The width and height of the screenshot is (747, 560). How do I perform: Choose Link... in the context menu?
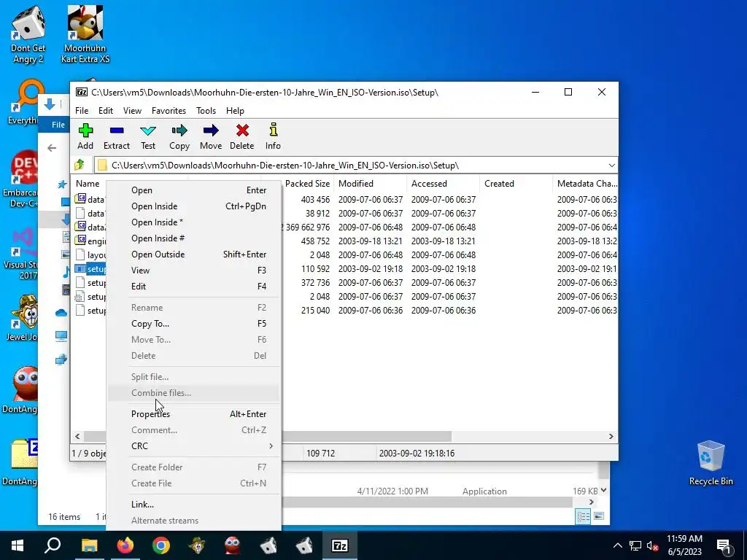(x=194, y=505)
